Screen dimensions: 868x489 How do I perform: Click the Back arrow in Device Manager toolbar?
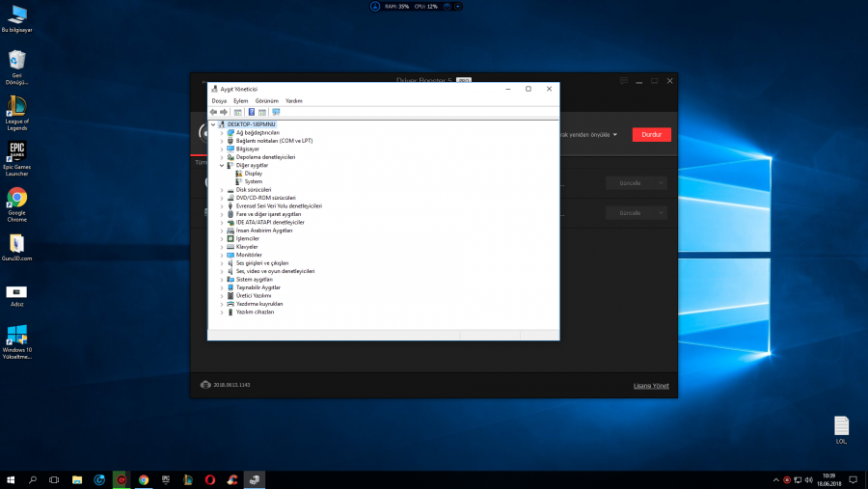[x=214, y=112]
